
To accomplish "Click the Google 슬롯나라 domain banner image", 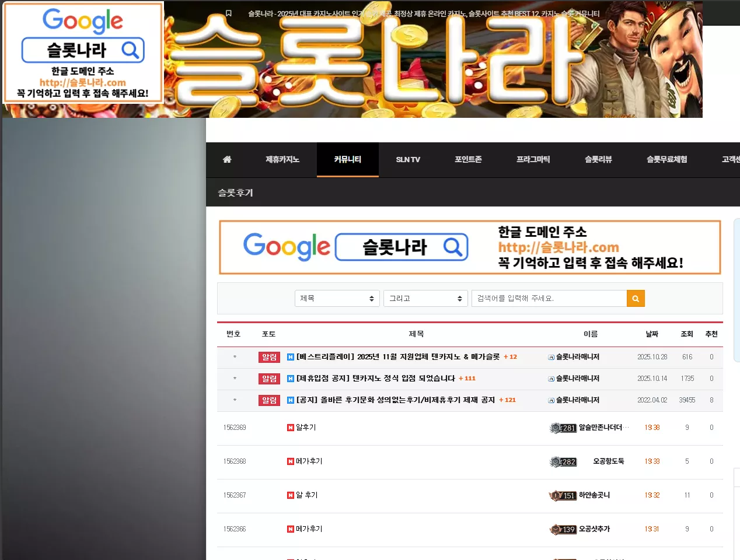I will (x=470, y=247).
